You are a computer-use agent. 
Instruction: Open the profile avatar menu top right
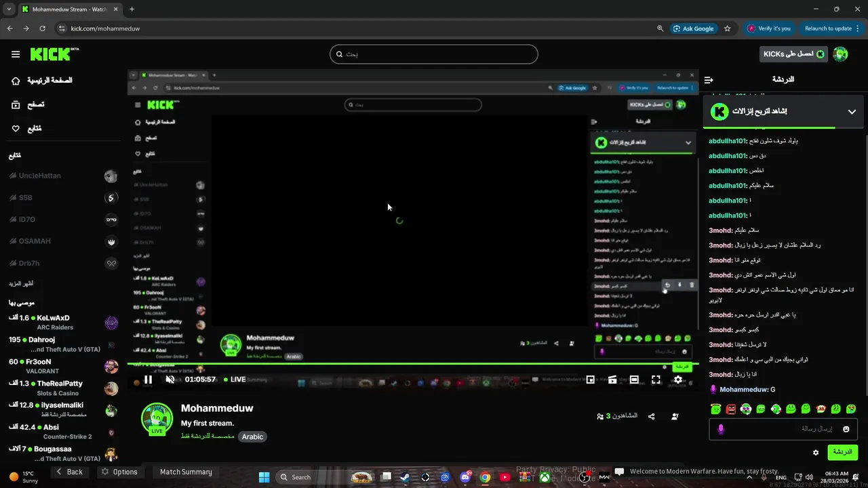[x=840, y=54]
